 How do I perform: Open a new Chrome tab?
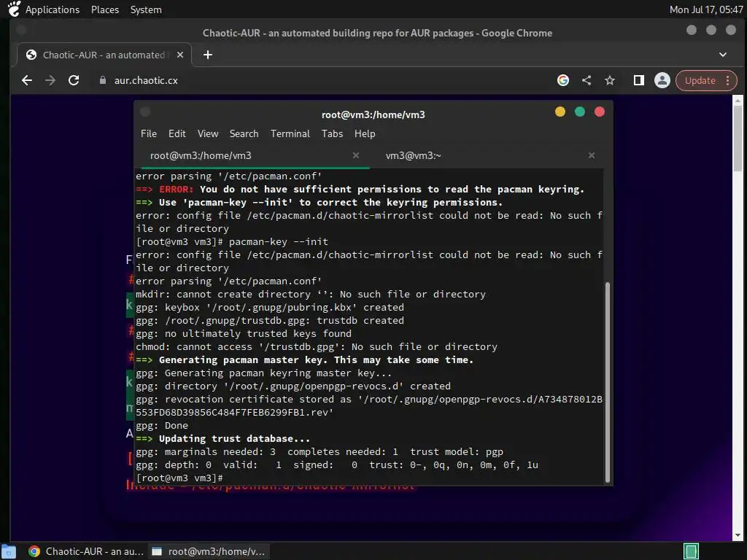[208, 55]
